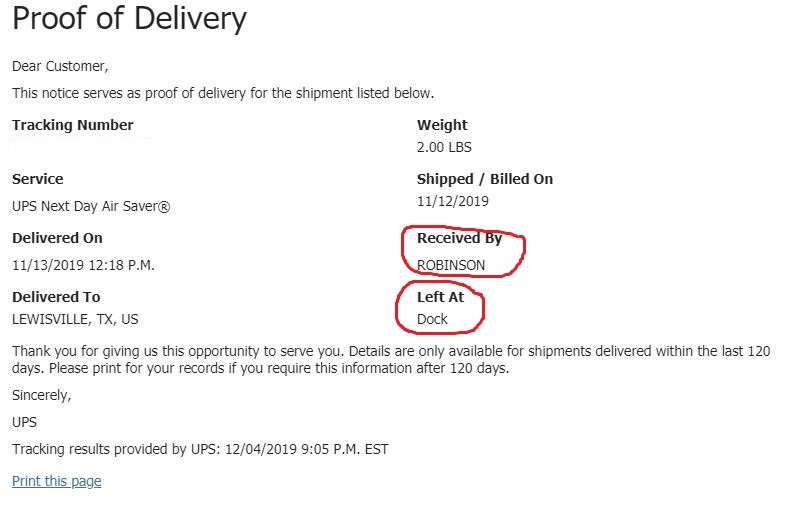
Task: Click the Shipped / Billed On label
Action: pyautogui.click(x=485, y=179)
